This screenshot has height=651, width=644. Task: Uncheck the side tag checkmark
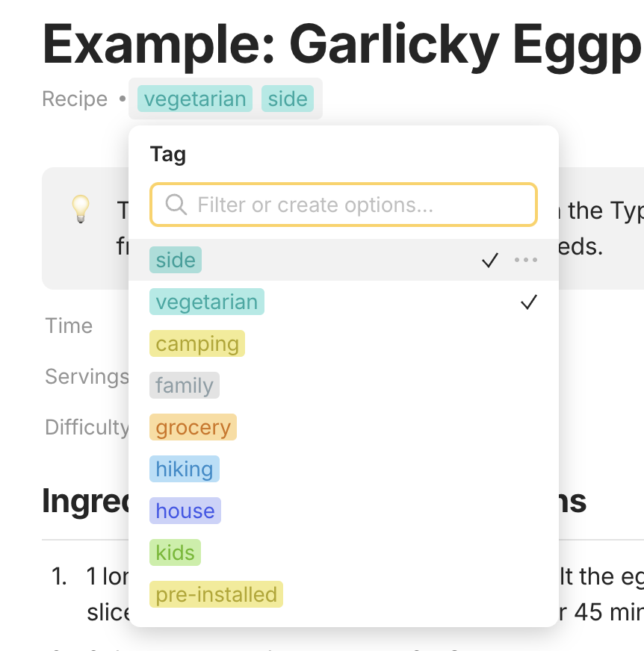click(490, 261)
